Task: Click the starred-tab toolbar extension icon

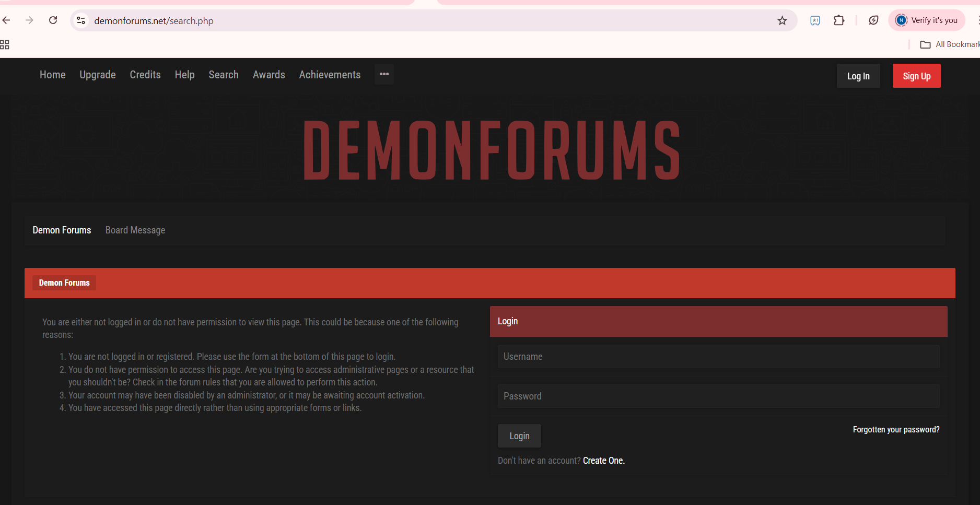Action: 815,20
